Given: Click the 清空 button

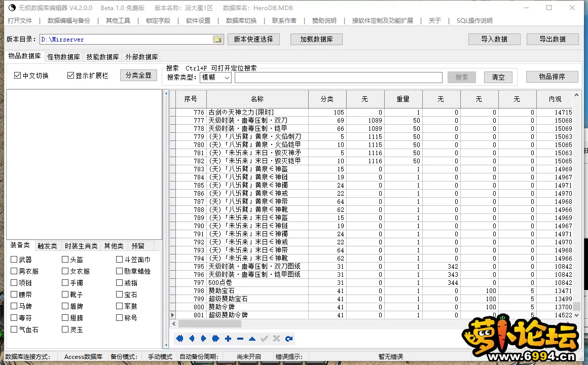Looking at the screenshot, I should click(x=498, y=77).
